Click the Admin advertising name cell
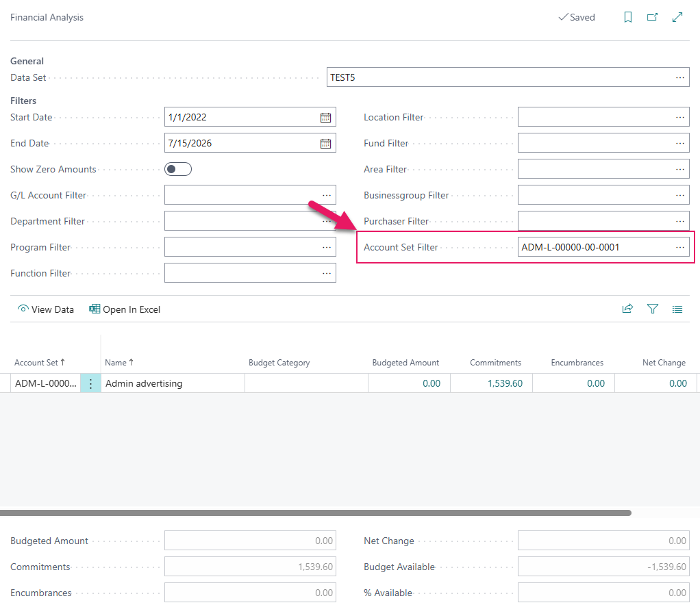700x605 pixels. coord(173,383)
